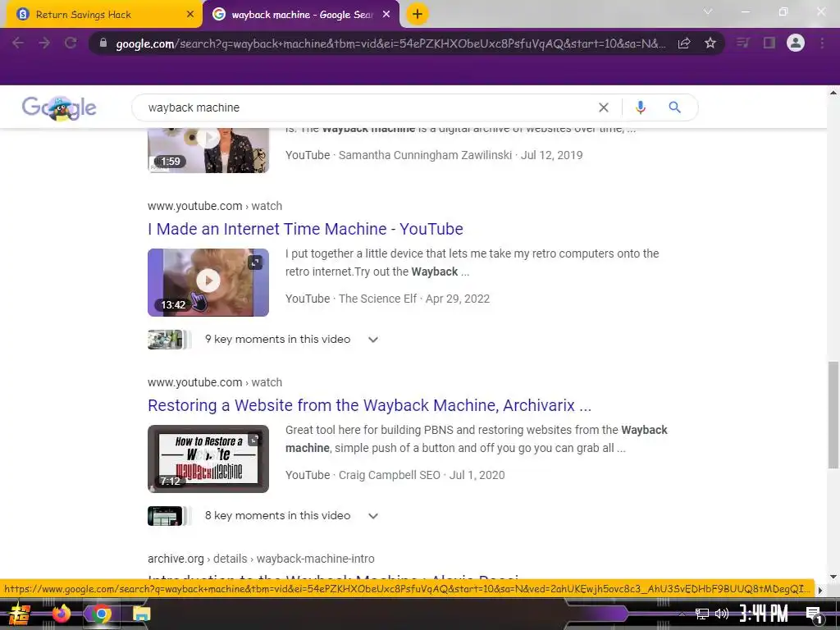
Task: Go back to previous page
Action: [x=18, y=43]
